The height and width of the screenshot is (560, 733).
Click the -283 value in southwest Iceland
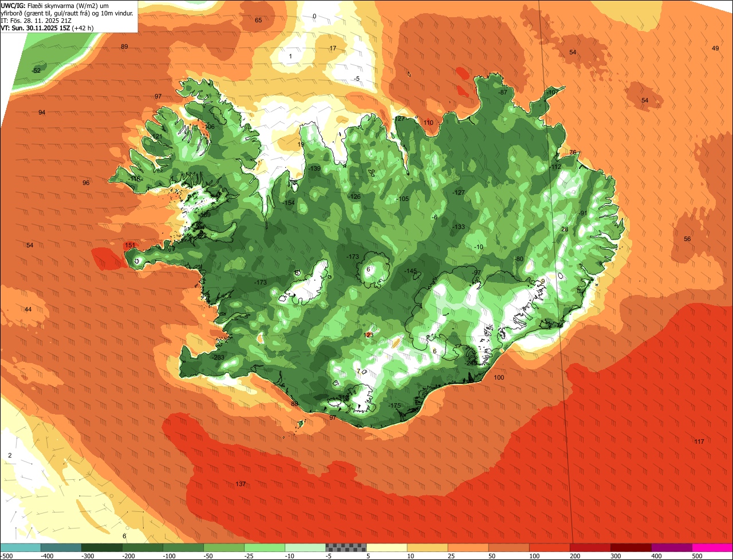pyautogui.click(x=218, y=357)
